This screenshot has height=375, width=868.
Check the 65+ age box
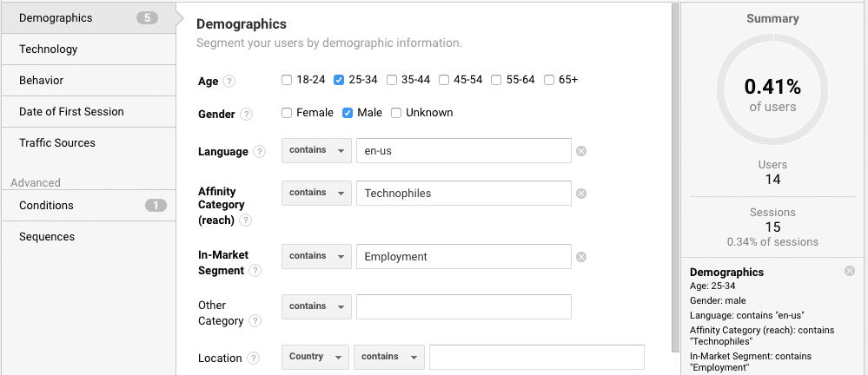(x=548, y=80)
